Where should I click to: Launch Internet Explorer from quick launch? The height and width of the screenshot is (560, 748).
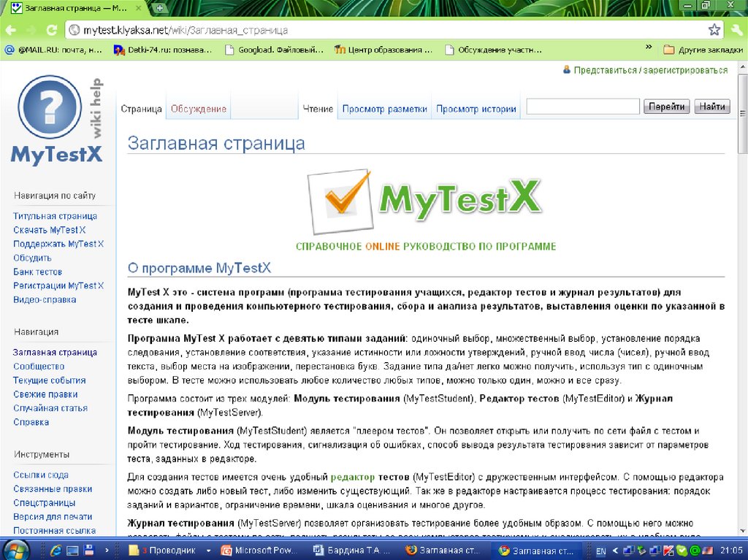click(x=56, y=551)
